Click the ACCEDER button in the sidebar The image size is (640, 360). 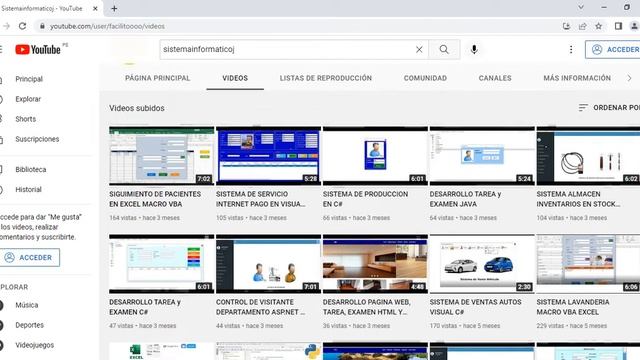click(29, 258)
